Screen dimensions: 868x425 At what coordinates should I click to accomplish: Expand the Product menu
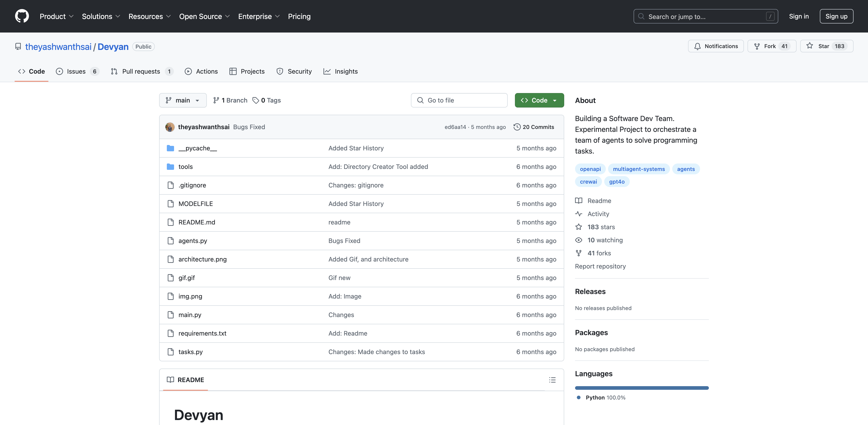56,16
